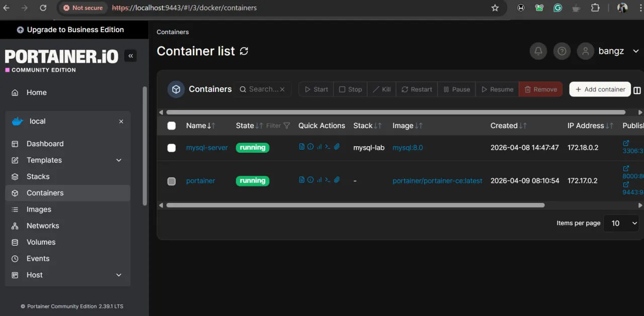Open the help question-mark icon

[562, 51]
